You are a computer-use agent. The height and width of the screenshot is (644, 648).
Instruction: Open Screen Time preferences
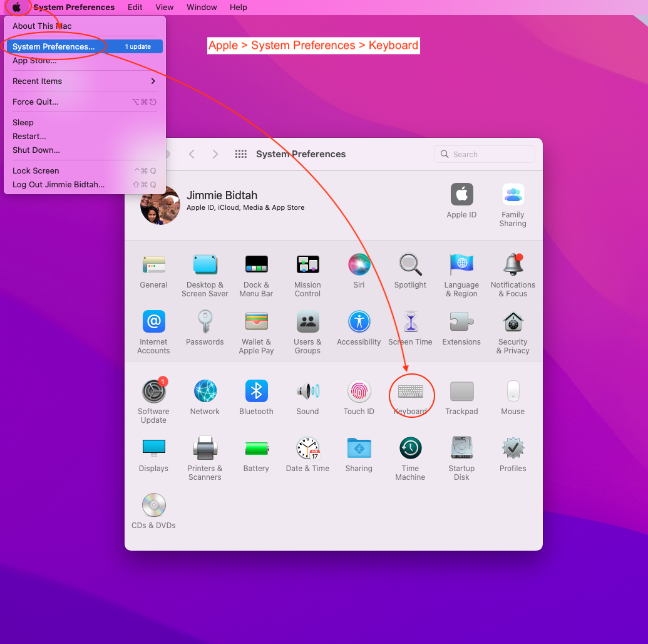pos(410,328)
